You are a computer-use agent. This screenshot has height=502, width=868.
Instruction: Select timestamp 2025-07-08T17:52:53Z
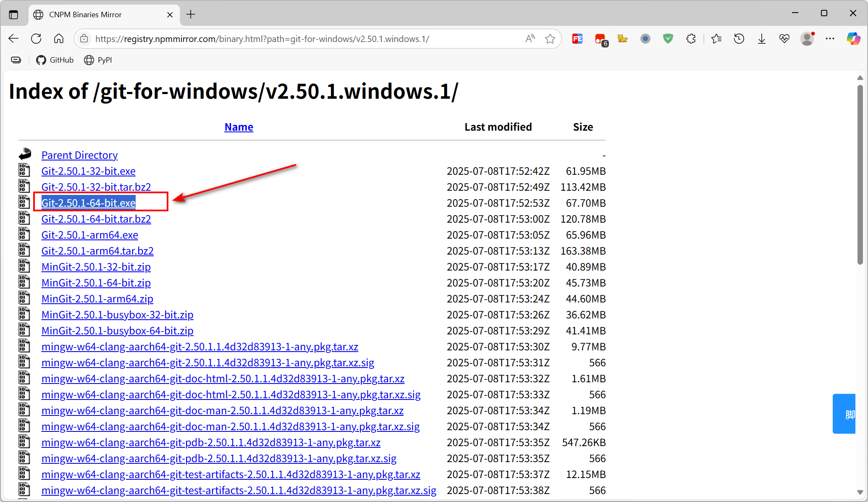[498, 203]
